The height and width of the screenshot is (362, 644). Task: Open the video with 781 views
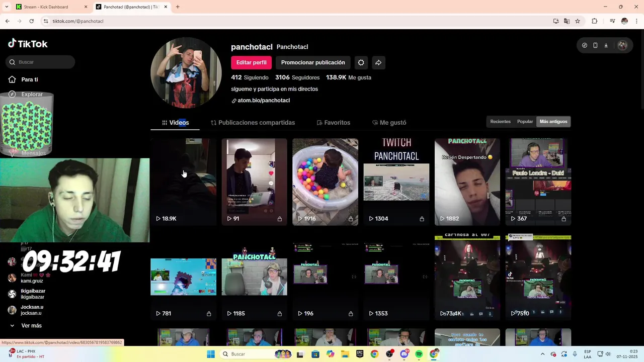[x=183, y=277]
